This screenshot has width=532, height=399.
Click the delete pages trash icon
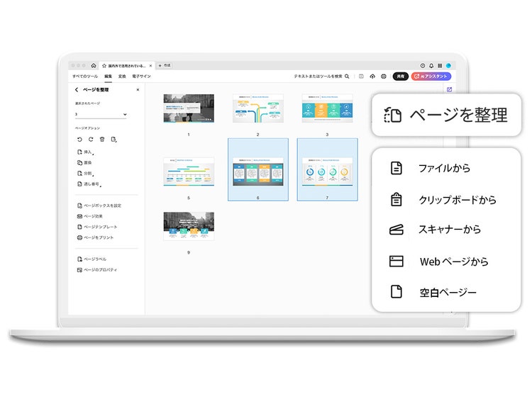coord(102,140)
